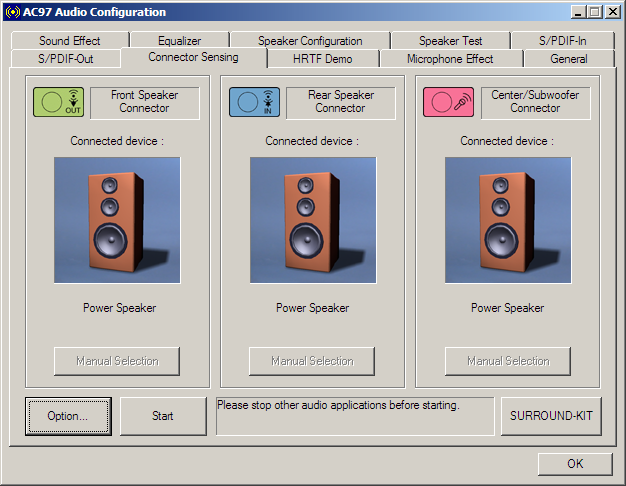Open the S/PDIF-In tab

563,41
